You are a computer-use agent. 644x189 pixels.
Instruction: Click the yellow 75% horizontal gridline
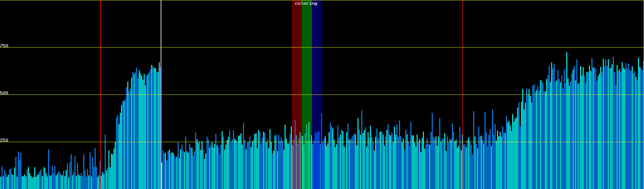377,48
